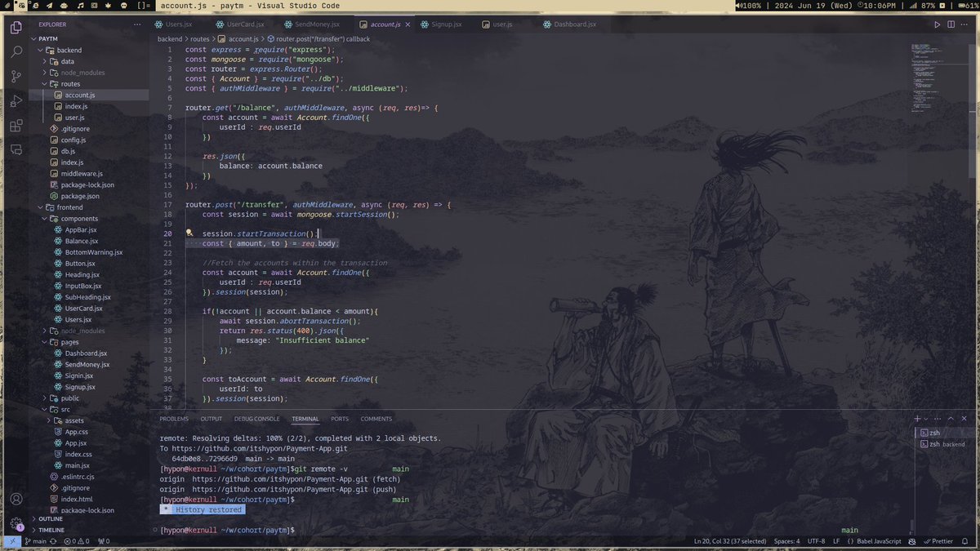Screen dimensions: 980x551
Task: Open the OUTPUT panel tab
Action: click(212, 419)
